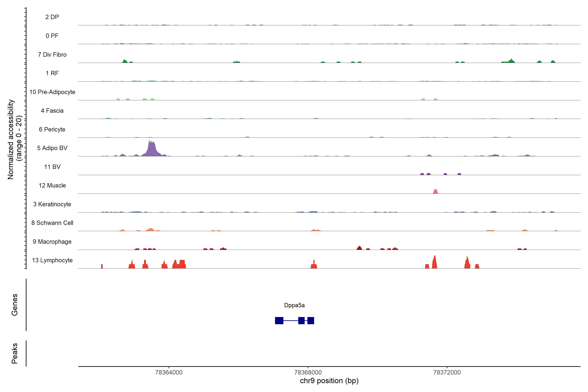
Task: Click the 9 Macrophage track label
Action: 52,242
